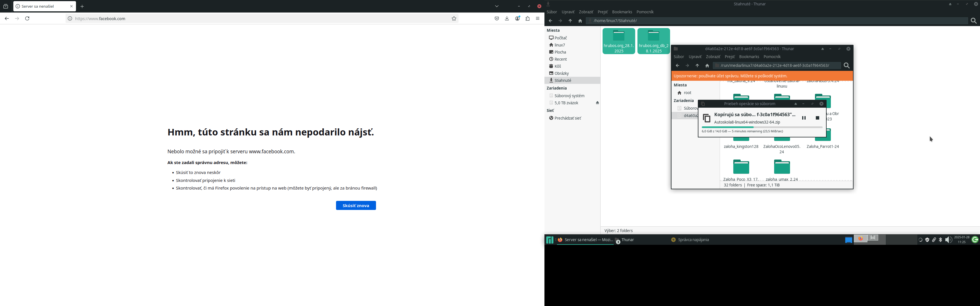
Task: Open Firefox downloads panel
Action: point(507,19)
